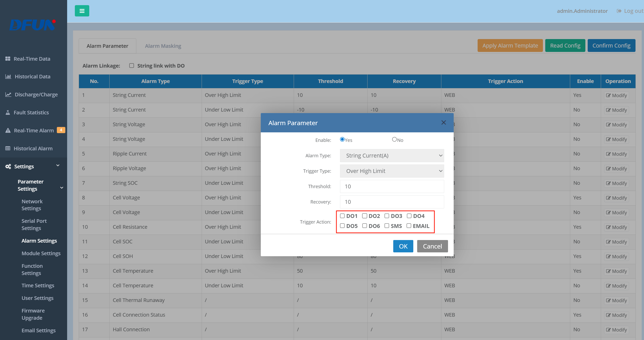The height and width of the screenshot is (340, 644).
Task: Click the hamburger menu toggle icon
Action: tap(82, 11)
